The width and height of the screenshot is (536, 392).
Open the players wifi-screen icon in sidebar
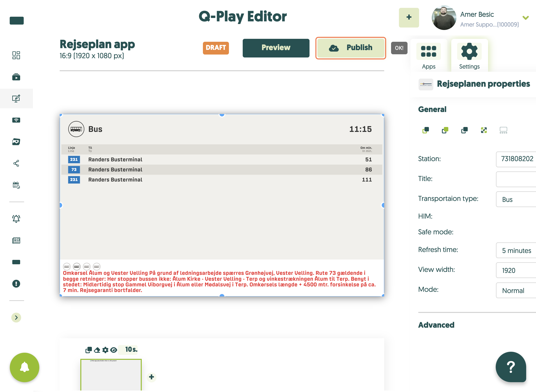point(16,120)
